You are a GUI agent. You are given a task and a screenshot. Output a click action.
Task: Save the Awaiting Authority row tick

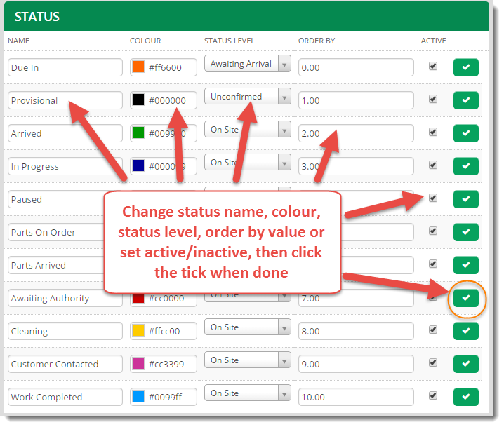click(x=466, y=298)
